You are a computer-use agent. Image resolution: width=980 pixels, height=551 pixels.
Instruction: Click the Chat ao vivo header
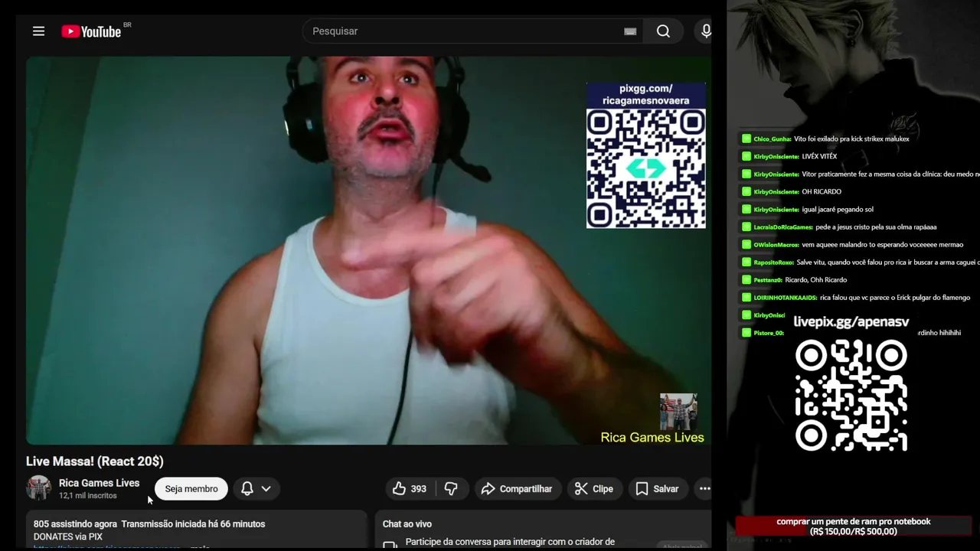pos(407,524)
